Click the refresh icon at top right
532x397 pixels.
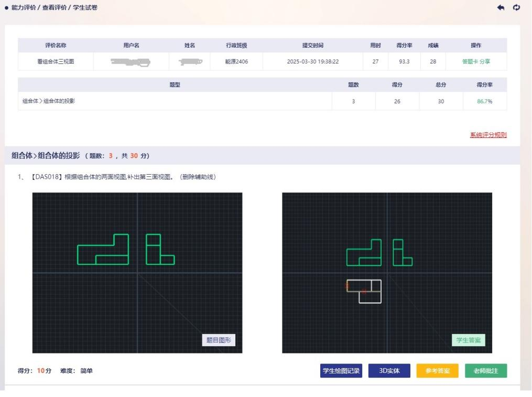[x=517, y=7]
